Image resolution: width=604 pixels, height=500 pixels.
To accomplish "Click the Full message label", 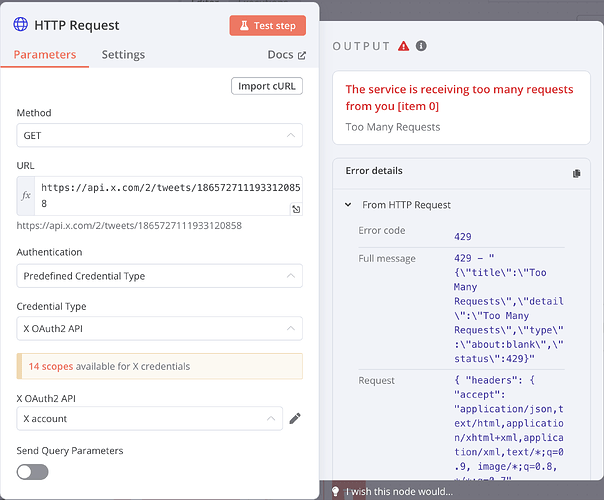I will [387, 258].
